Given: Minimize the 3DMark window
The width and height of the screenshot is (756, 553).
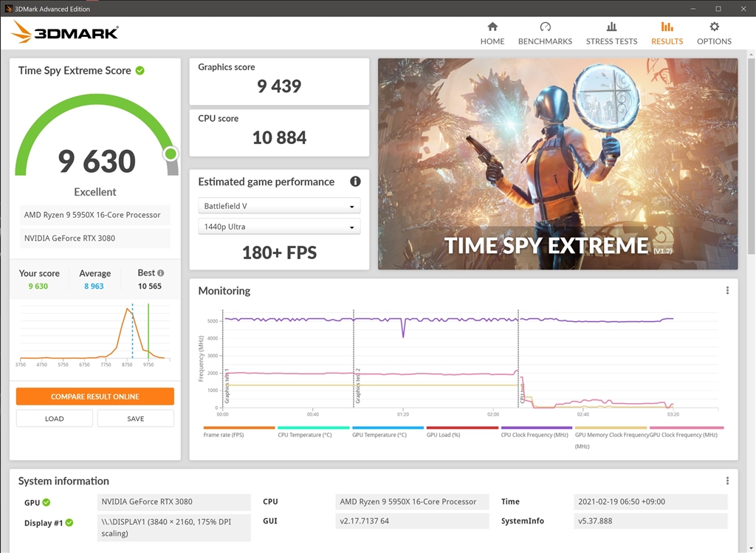Looking at the screenshot, I should (693, 9).
